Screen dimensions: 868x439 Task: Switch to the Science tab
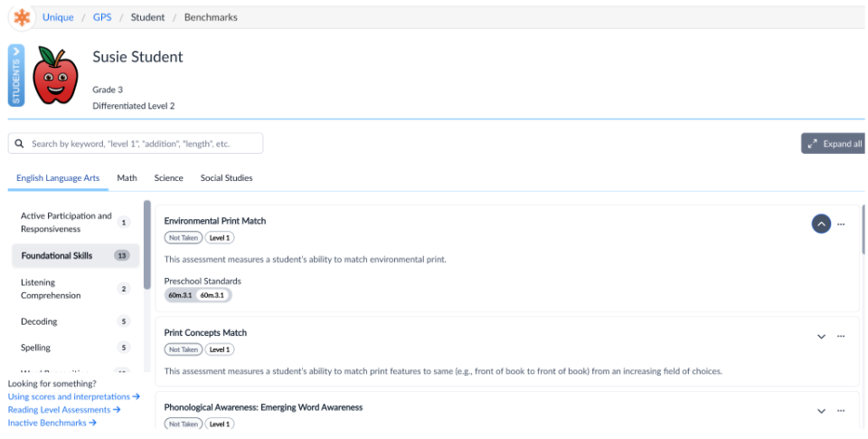[168, 178]
